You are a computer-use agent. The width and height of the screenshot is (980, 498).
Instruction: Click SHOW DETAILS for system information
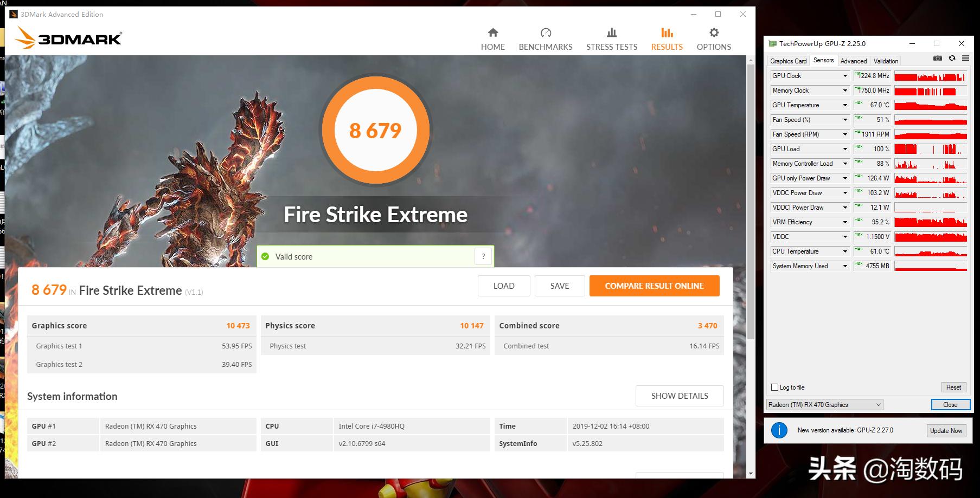pyautogui.click(x=680, y=396)
